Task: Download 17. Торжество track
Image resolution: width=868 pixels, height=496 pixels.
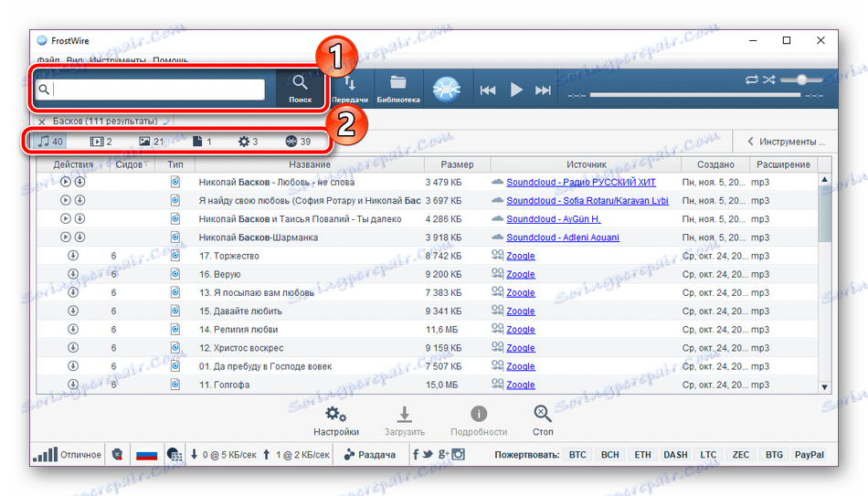Action: coord(72,255)
